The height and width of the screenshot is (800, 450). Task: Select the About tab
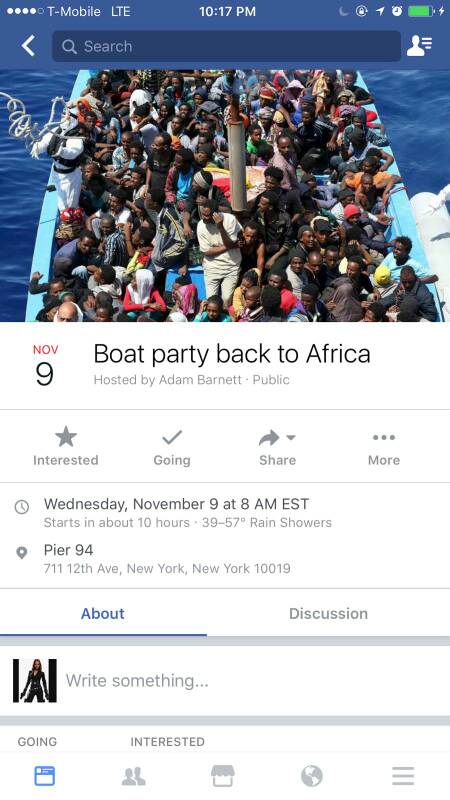[x=103, y=613]
